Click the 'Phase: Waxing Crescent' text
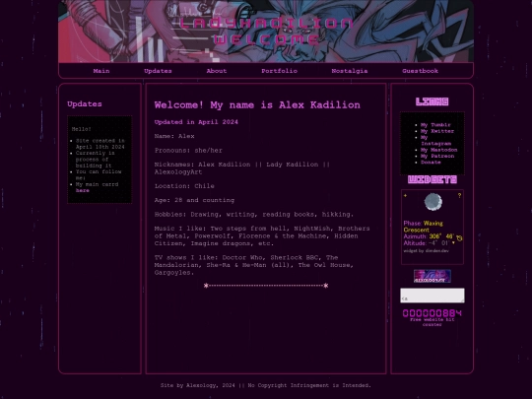Viewport: 532px width, 399px height. point(423,227)
